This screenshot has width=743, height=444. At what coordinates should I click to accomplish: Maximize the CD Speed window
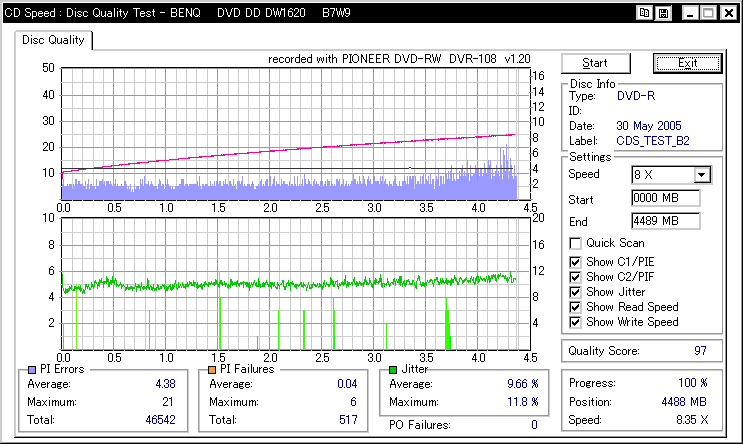click(x=708, y=13)
